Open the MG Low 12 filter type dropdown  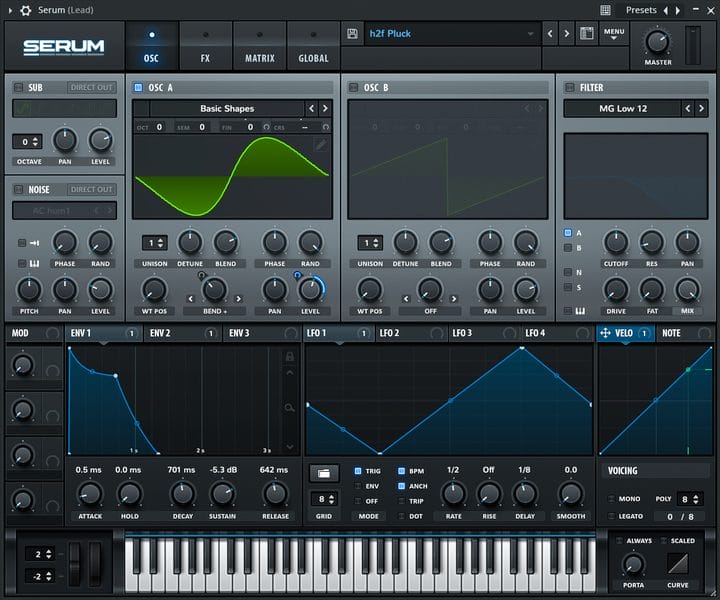(x=621, y=108)
